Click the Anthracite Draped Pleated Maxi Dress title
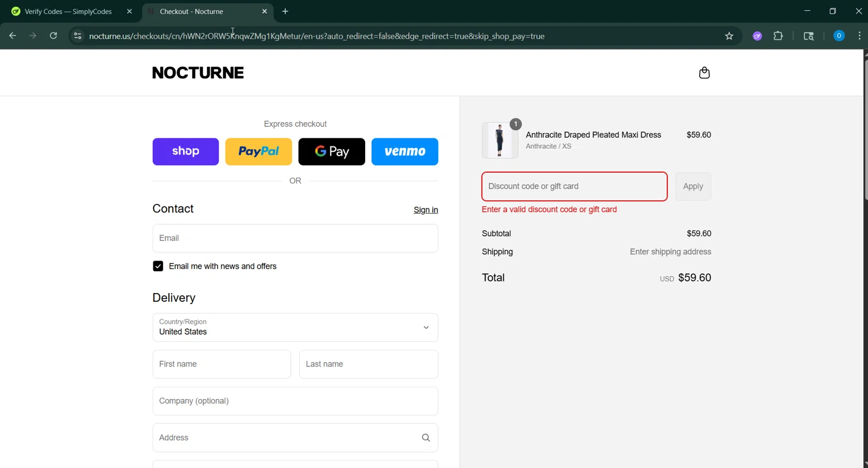Viewport: 868px width, 468px height. point(593,134)
